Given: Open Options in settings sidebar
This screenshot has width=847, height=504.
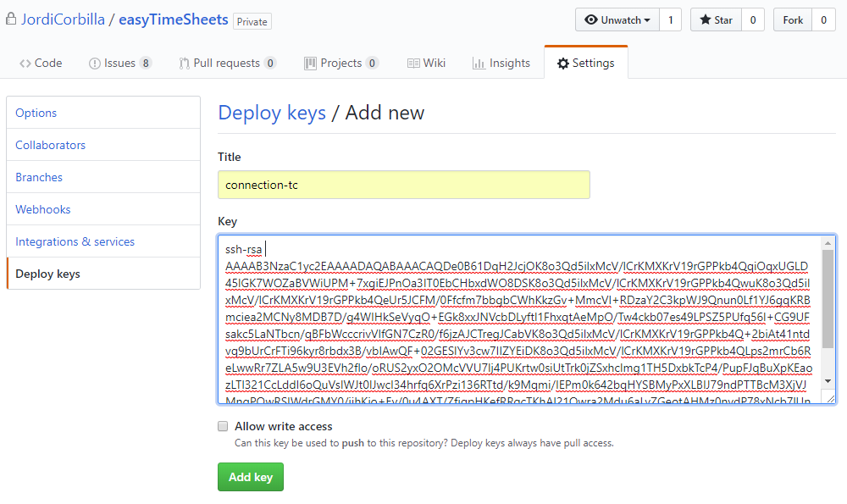Looking at the screenshot, I should [103, 113].
